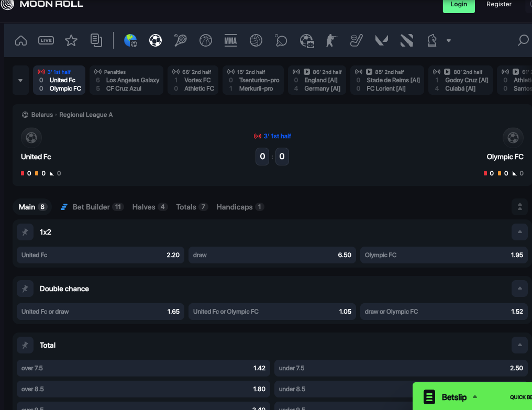The width and height of the screenshot is (532, 410).
Task: Select the tennis racket sport icon
Action: [181, 40]
